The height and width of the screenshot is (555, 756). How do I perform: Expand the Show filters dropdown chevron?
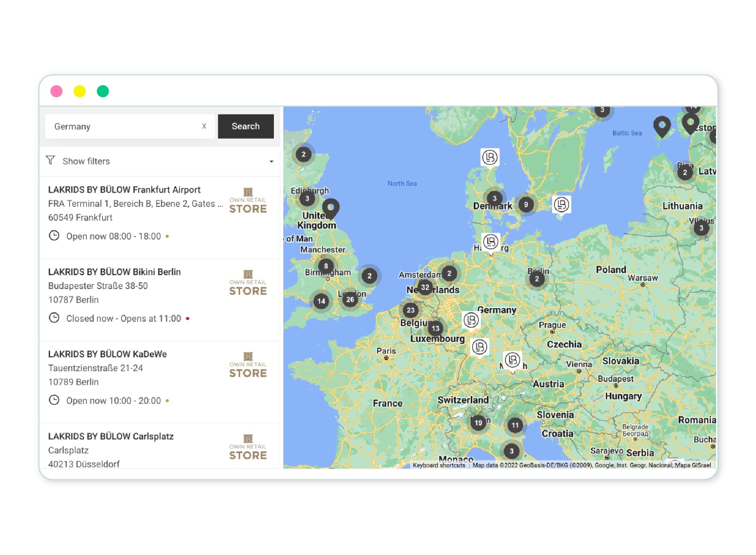[x=271, y=162]
